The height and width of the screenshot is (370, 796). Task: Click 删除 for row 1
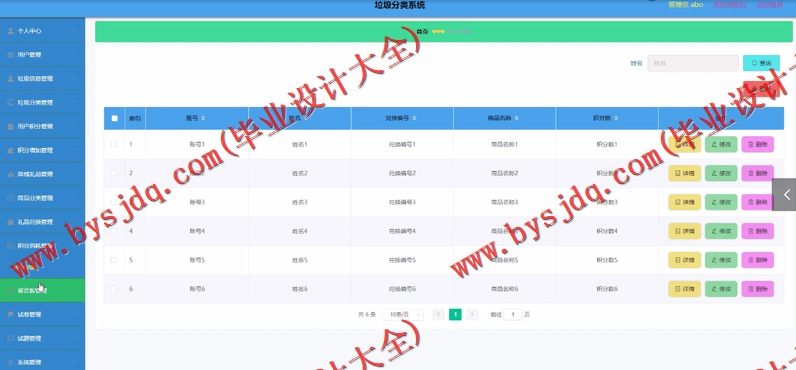tap(757, 145)
